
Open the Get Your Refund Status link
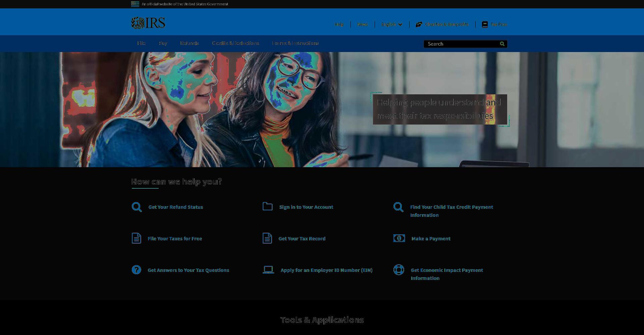176,207
